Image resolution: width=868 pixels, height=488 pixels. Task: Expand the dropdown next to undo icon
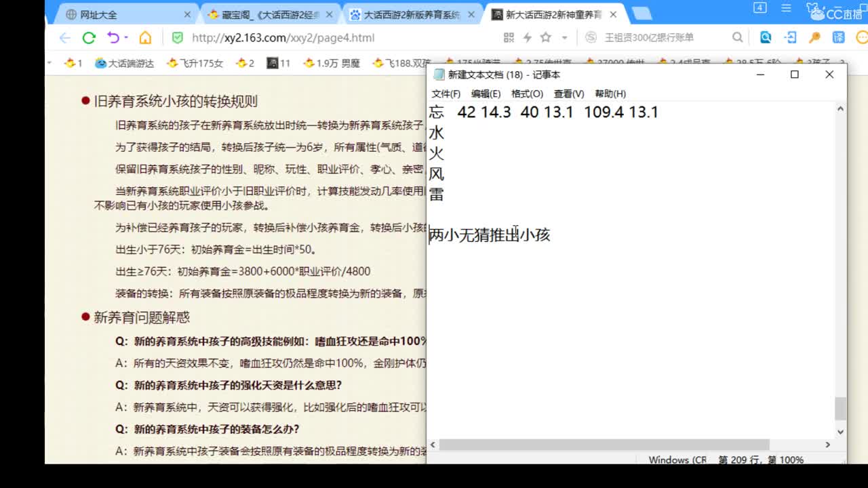pos(126,38)
